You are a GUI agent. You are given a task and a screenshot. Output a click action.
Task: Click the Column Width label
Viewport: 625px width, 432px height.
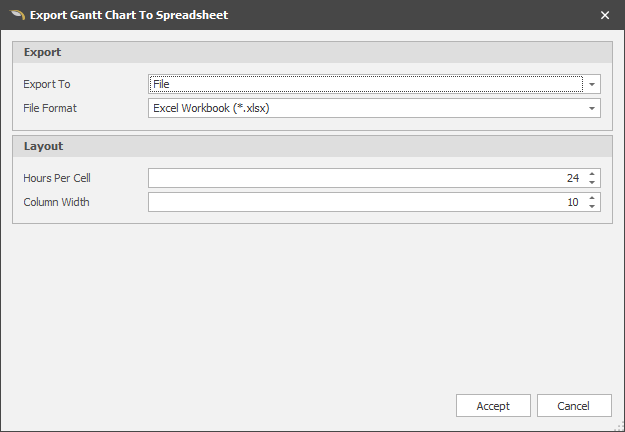(x=56, y=202)
